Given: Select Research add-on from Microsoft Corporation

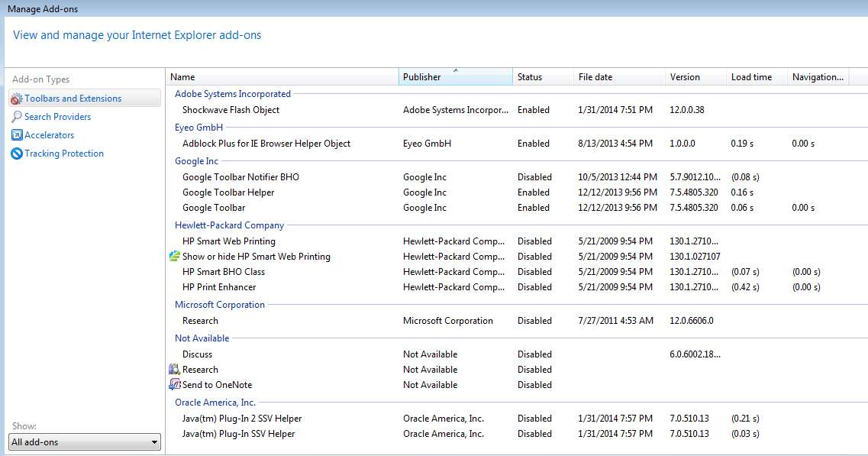Looking at the screenshot, I should tap(200, 321).
